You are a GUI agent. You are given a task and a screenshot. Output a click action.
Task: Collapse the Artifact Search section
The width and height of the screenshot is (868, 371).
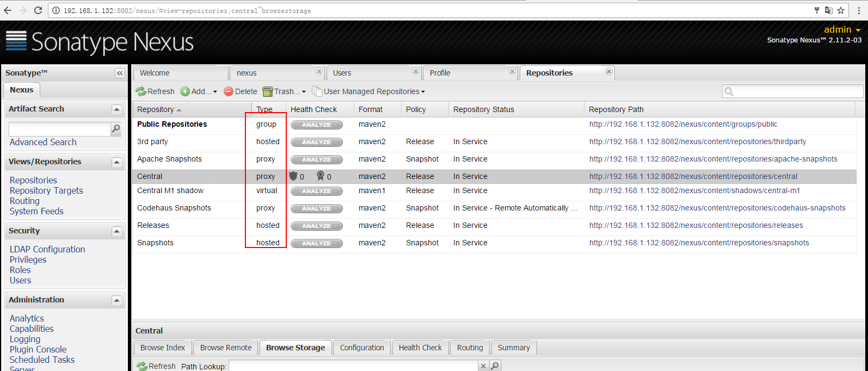click(x=116, y=109)
